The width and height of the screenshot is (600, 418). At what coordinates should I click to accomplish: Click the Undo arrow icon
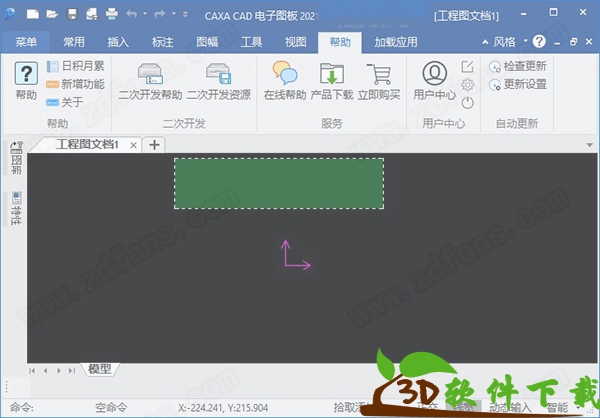[132, 14]
